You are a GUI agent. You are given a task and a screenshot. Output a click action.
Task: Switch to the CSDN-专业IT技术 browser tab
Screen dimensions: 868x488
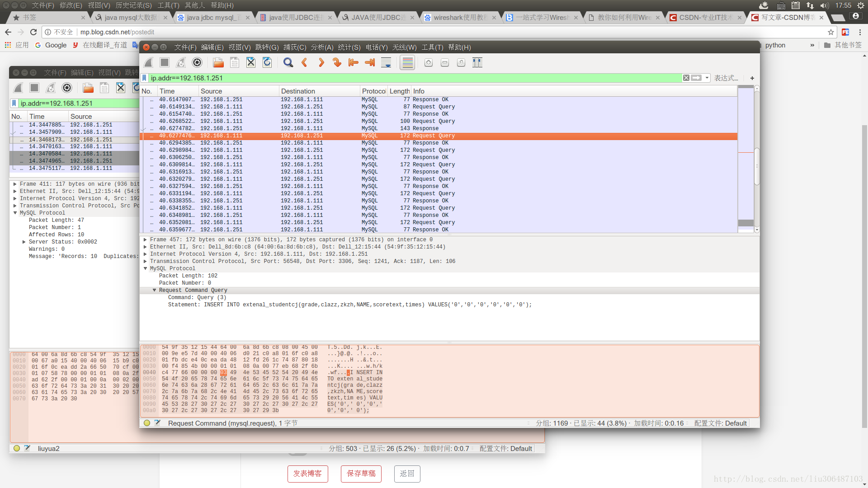coord(705,18)
